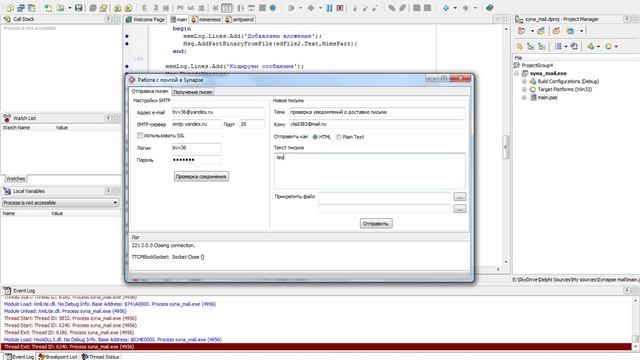Pin the Local Variables panel
This screenshot has width=640, height=360.
tap(109, 191)
